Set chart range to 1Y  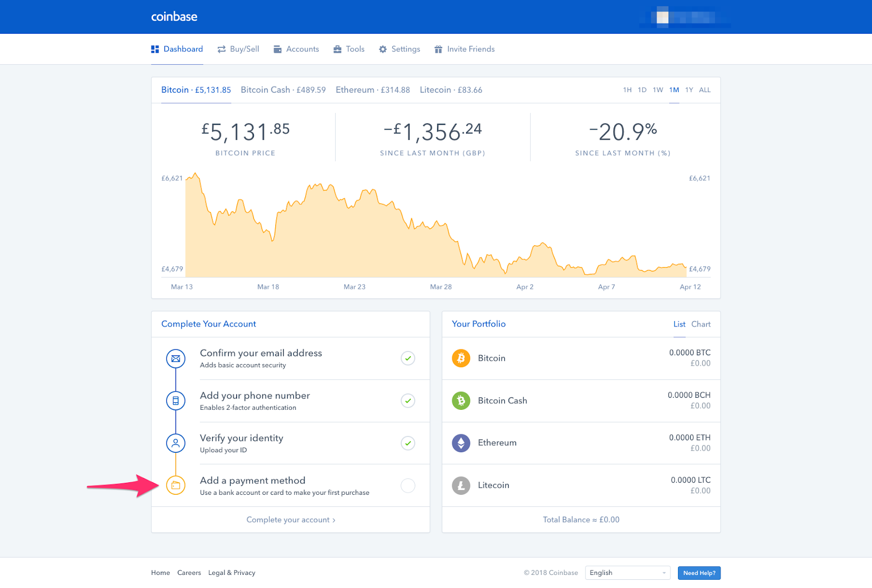[689, 90]
